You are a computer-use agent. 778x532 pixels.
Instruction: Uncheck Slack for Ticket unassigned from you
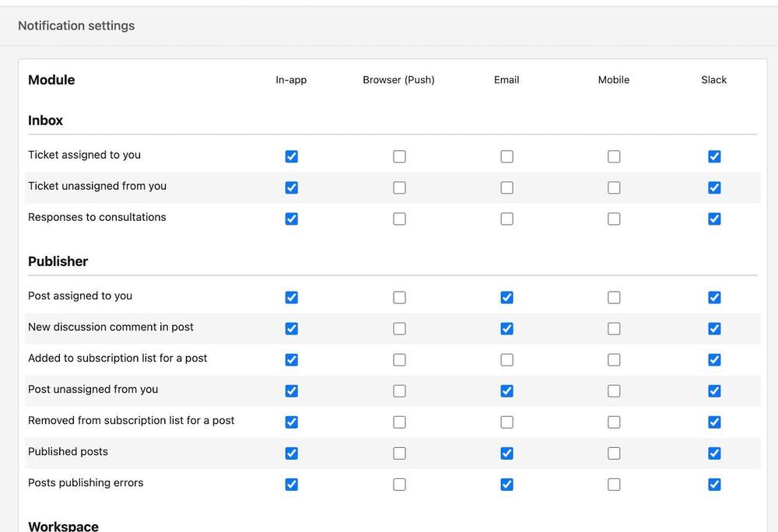pyautogui.click(x=714, y=188)
